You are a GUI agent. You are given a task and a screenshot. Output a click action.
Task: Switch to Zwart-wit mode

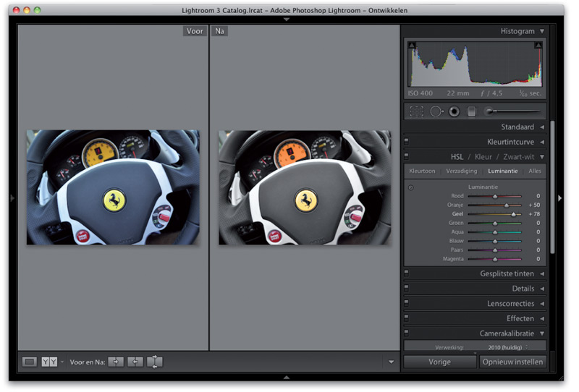click(519, 157)
